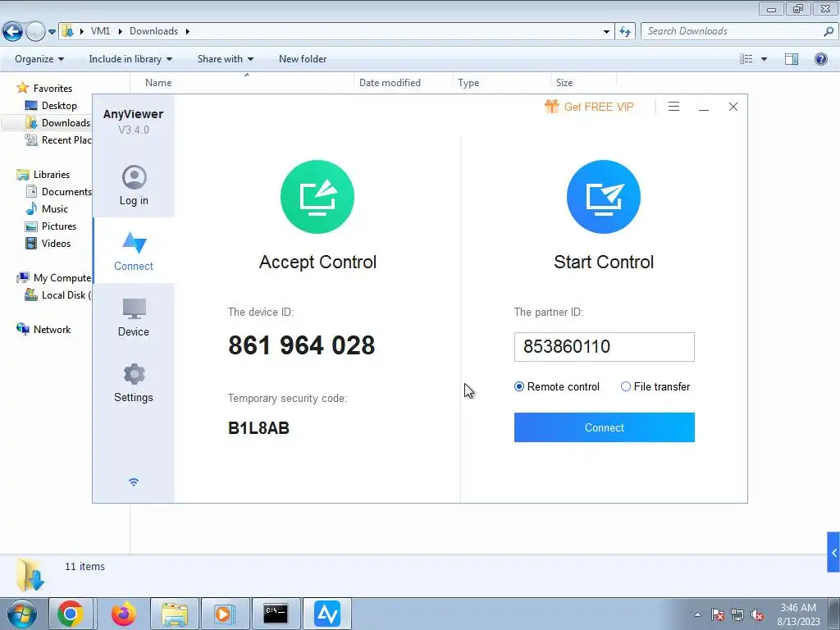The image size is (840, 630).
Task: Select the Connect tab in AnyViewer sidebar
Action: pyautogui.click(x=134, y=251)
